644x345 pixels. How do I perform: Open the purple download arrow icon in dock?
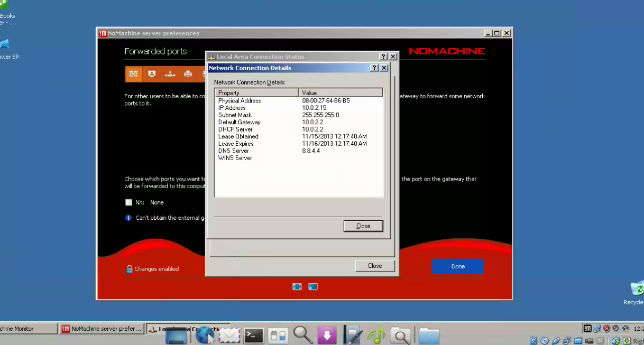click(x=327, y=335)
